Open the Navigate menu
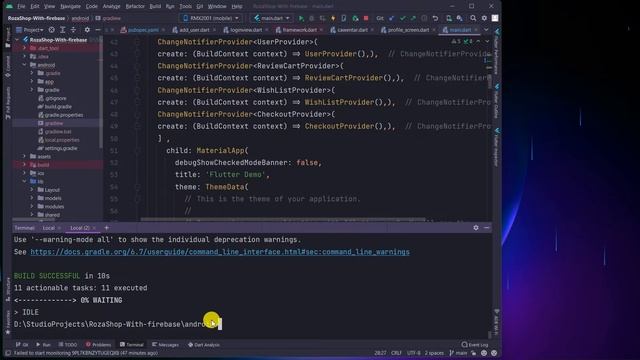This screenshot has width=640, height=360. point(70,7)
